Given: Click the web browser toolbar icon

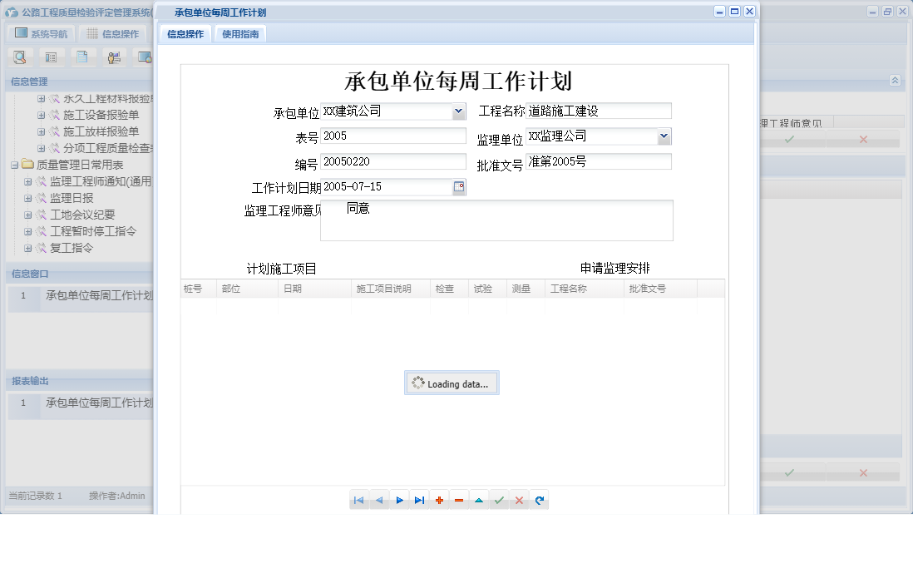Looking at the screenshot, I should [145, 57].
